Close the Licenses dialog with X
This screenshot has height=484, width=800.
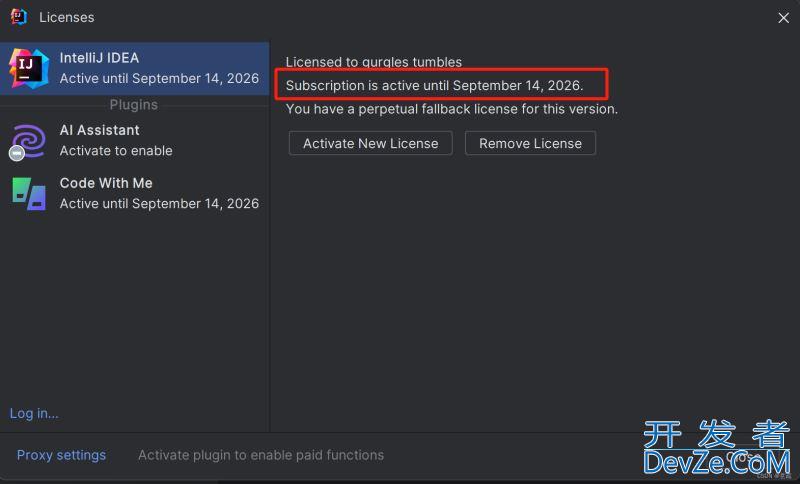click(783, 18)
